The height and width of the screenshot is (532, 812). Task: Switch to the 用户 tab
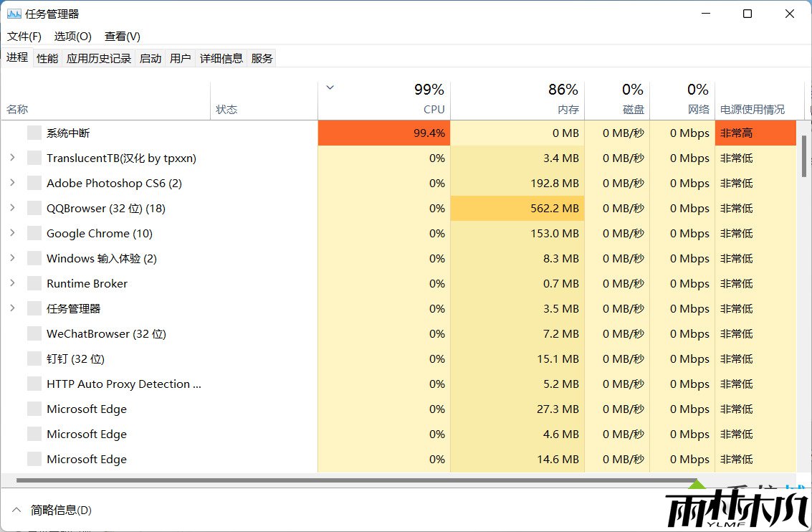pyautogui.click(x=180, y=59)
